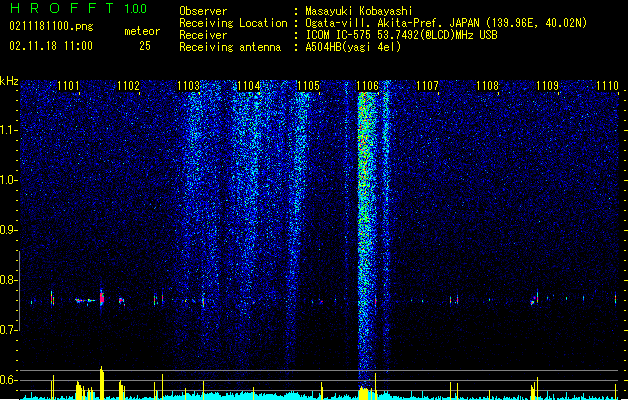The height and width of the screenshot is (400, 629).
Task: Click time marker 1109
Action: click(x=548, y=86)
